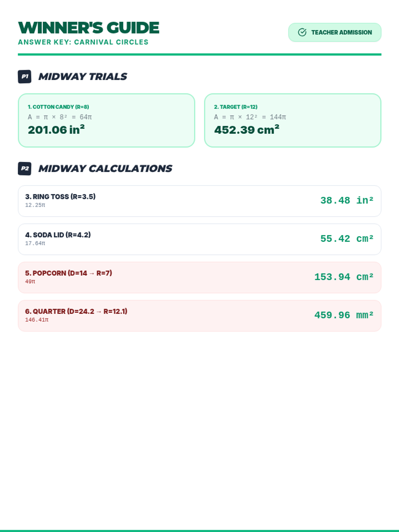Image resolution: width=399 pixels, height=532 pixels.
Task: Open the Target (R=12) answer card
Action: click(x=293, y=120)
